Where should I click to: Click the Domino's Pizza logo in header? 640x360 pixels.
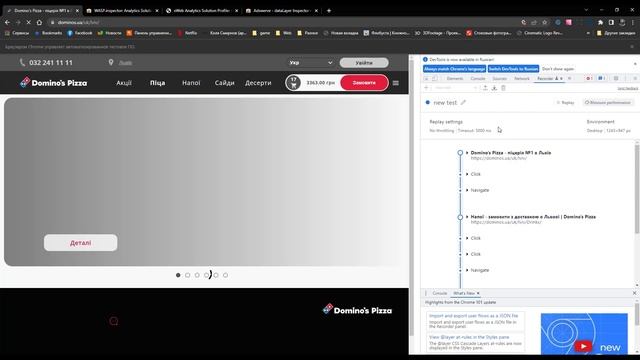[53, 82]
